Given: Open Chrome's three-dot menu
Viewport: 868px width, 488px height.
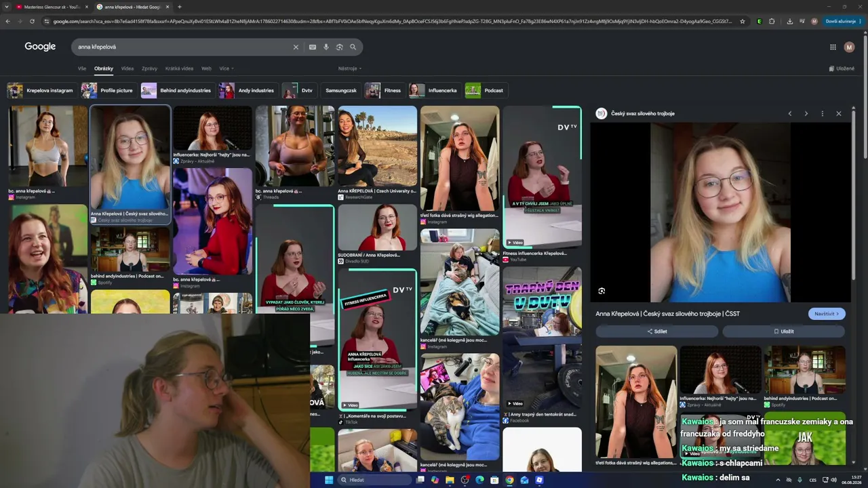Looking at the screenshot, I should [x=861, y=21].
